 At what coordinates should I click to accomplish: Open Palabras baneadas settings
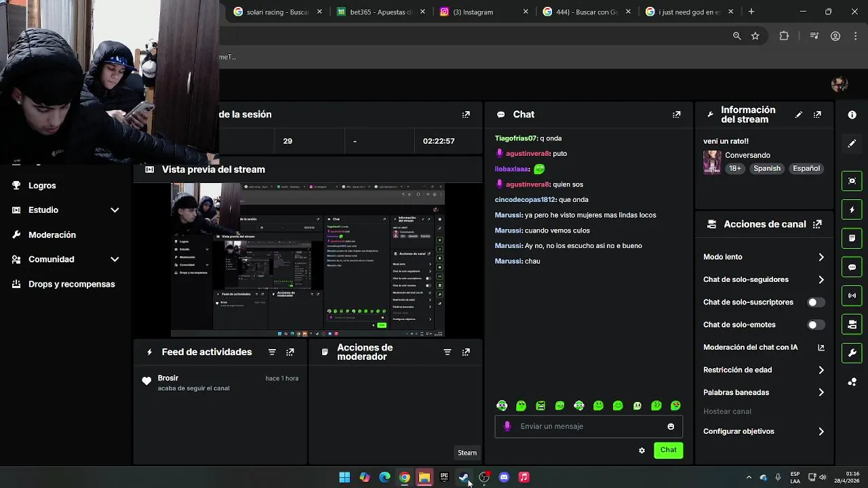[764, 392]
